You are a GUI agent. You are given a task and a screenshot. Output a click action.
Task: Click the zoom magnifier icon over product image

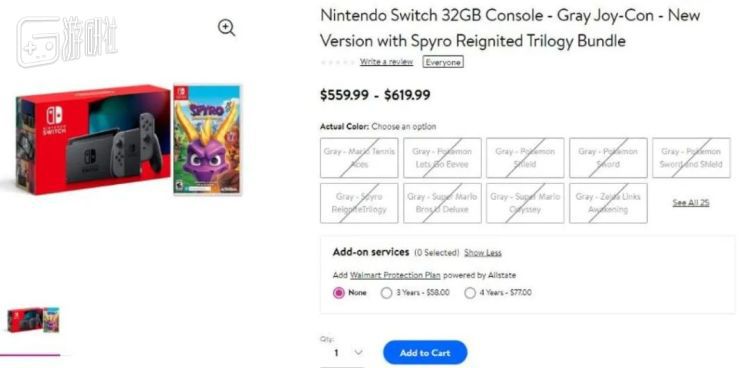pos(226,28)
